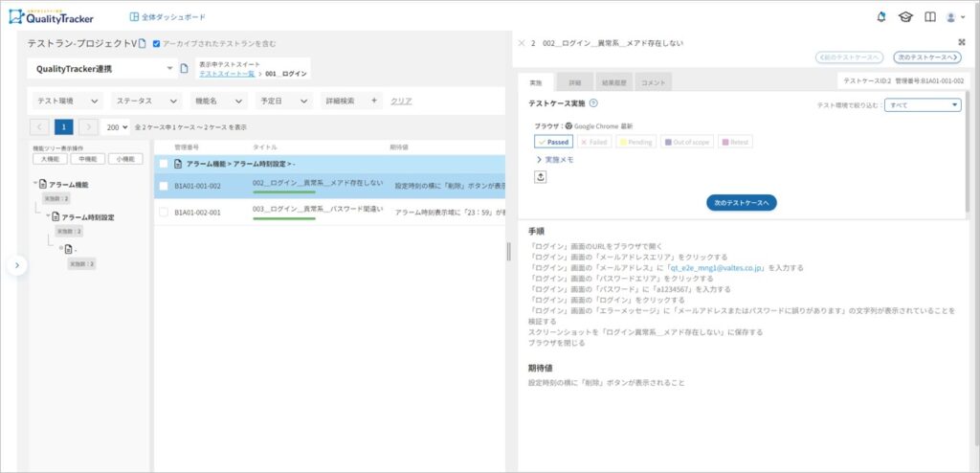The height and width of the screenshot is (473, 980).
Task: Click the テストスイート一覧 breadcrumb link
Action: tap(226, 74)
